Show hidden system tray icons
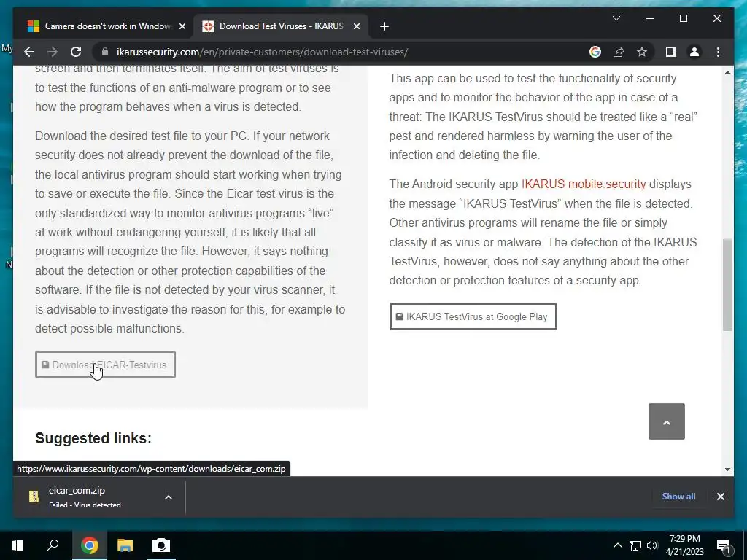Screen dimensions: 747x560 click(x=617, y=545)
